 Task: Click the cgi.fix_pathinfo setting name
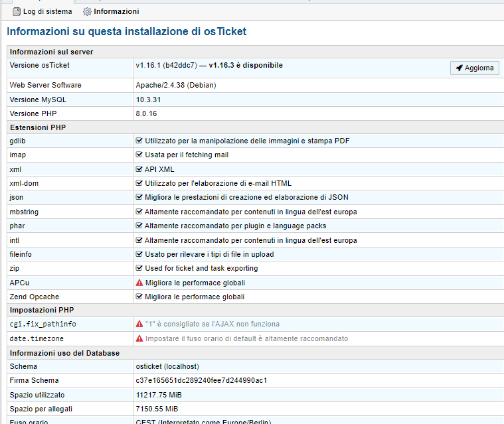pos(42,324)
